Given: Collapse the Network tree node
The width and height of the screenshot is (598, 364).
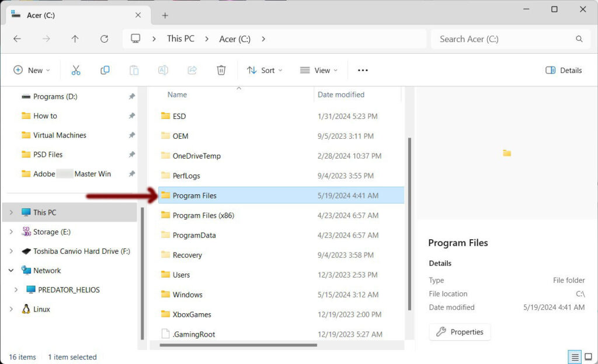Looking at the screenshot, I should coord(11,271).
